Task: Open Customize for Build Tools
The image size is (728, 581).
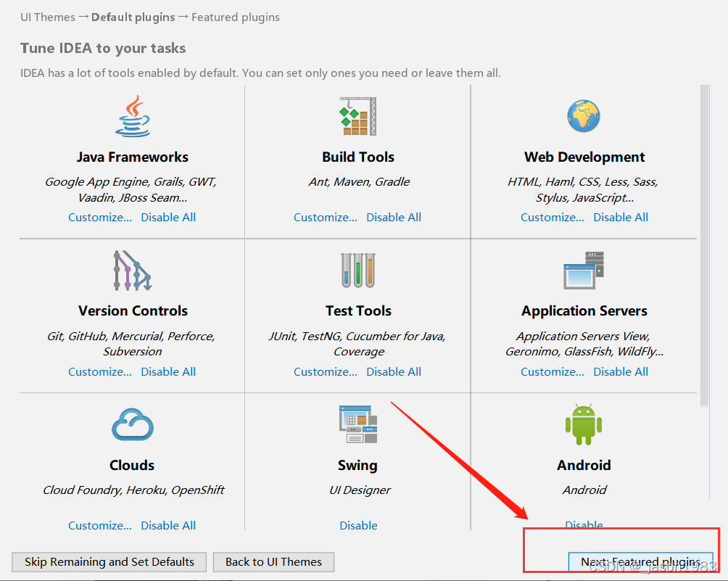Action: click(x=326, y=218)
